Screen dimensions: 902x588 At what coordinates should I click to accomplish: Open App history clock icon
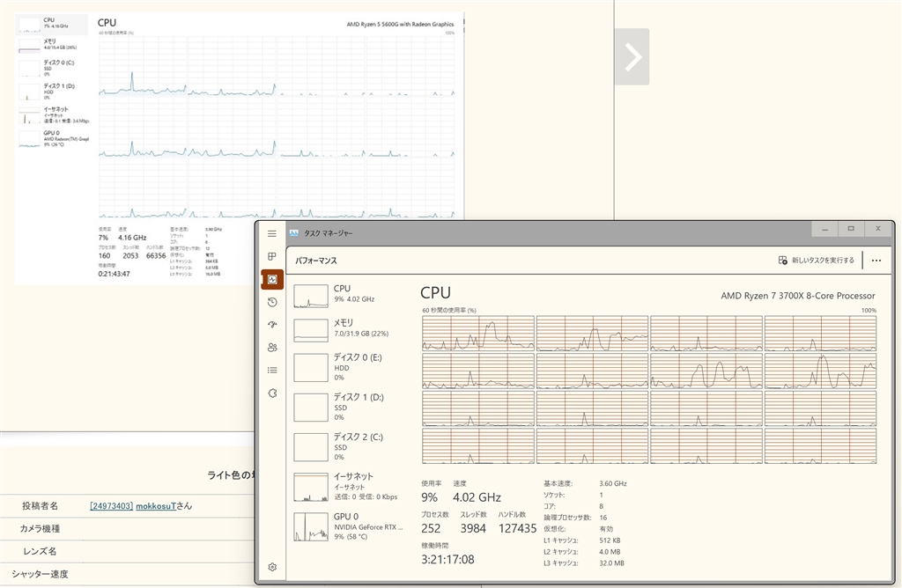272,302
